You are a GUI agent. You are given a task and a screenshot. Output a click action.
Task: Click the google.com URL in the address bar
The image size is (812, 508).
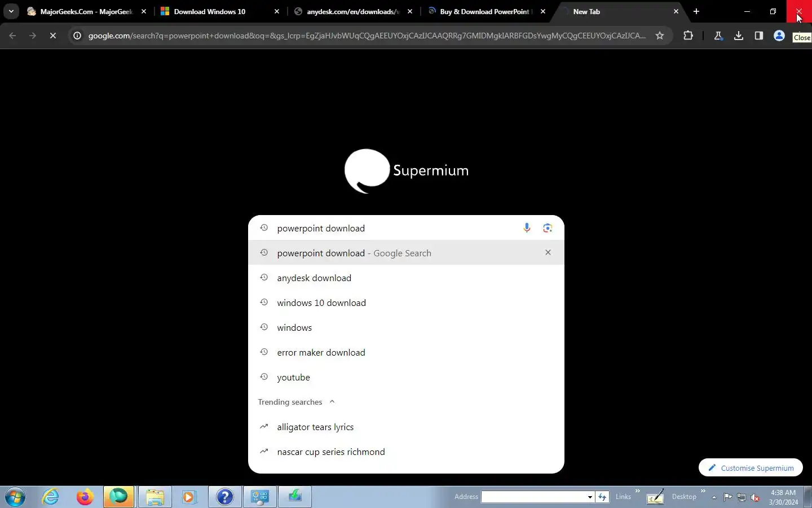(367, 36)
